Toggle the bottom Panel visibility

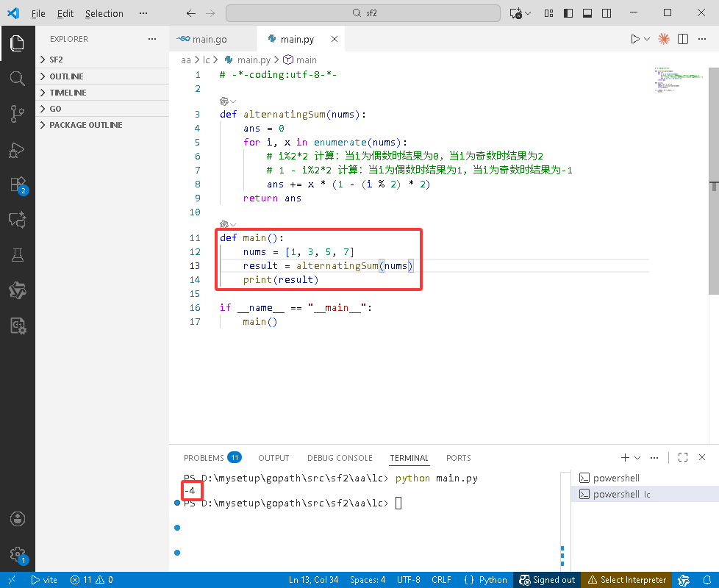click(587, 13)
